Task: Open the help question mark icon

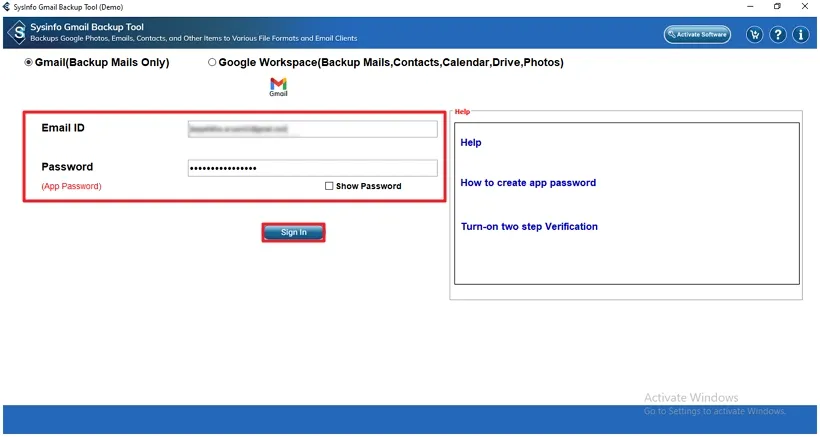Action: coord(778,35)
